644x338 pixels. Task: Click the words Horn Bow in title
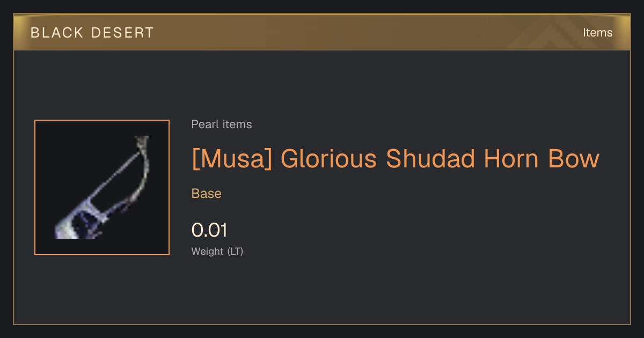(x=541, y=159)
